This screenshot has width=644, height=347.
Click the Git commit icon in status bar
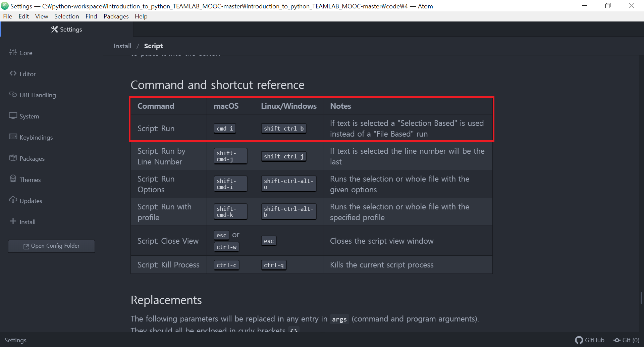tap(617, 340)
